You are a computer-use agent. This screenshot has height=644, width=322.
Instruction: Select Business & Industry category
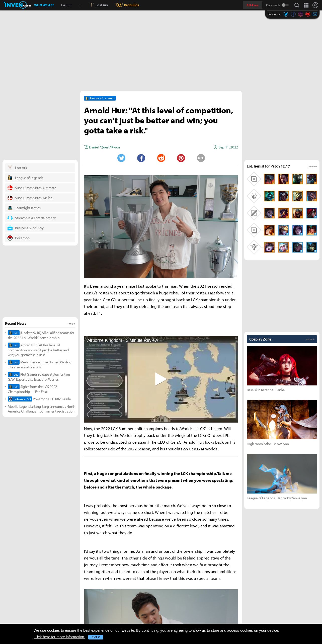[x=40, y=228]
